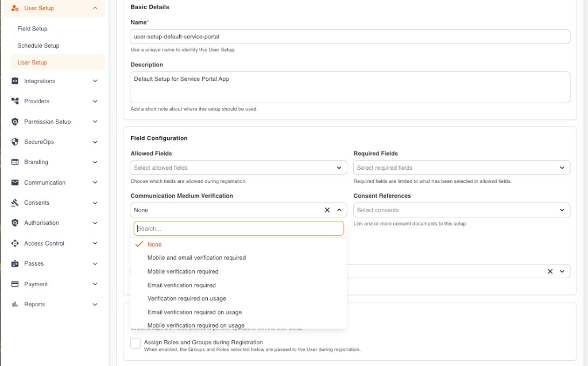Image resolution: width=588 pixels, height=366 pixels.
Task: Expand the Payment section chevron
Action: point(95,284)
